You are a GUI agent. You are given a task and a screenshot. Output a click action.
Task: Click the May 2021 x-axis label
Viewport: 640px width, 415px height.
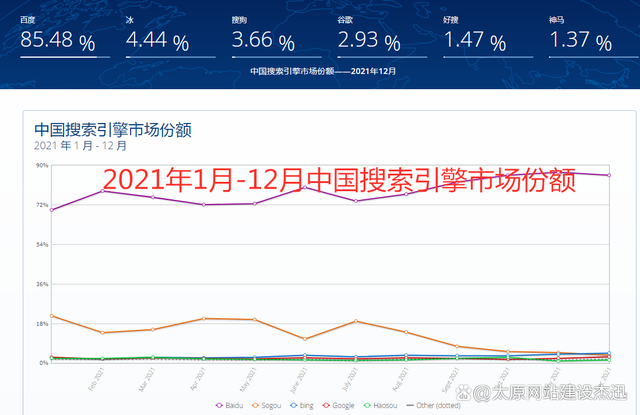[248, 379]
